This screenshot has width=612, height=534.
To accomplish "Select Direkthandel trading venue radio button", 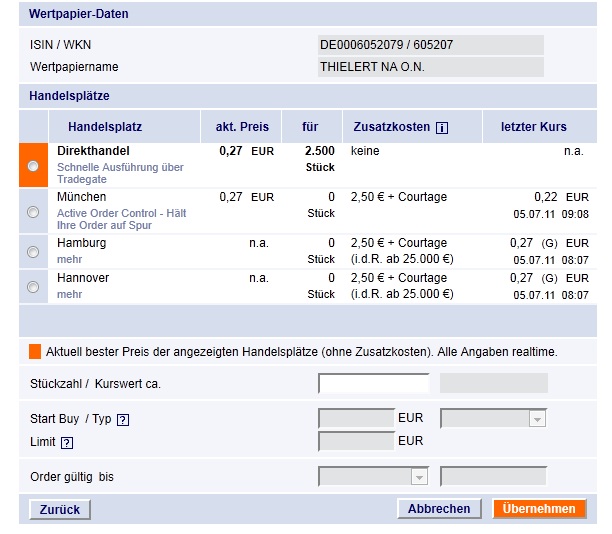I will tap(33, 166).
